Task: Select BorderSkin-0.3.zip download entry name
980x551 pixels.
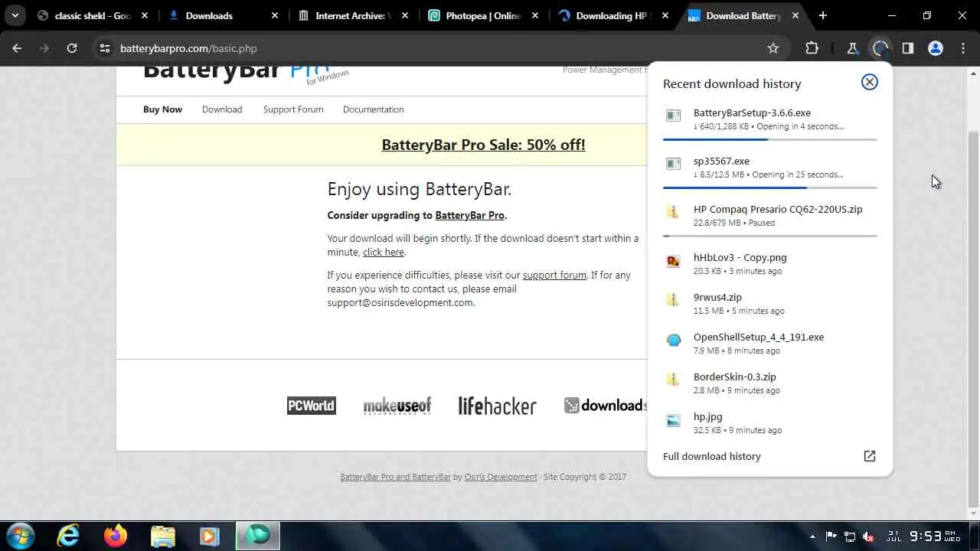Action: coord(735,377)
